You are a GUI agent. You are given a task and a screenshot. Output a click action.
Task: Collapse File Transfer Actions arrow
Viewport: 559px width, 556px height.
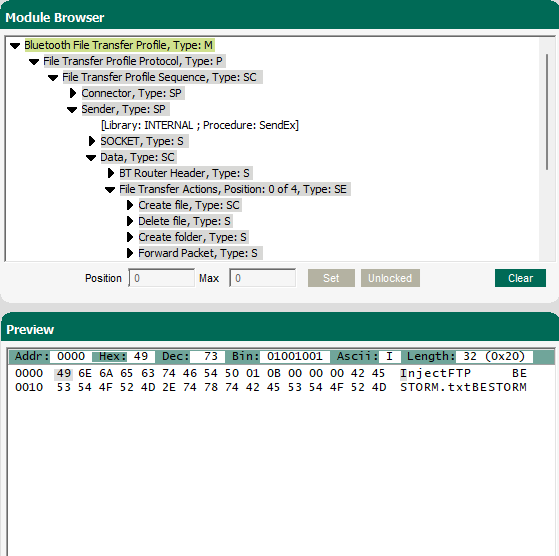click(x=110, y=190)
